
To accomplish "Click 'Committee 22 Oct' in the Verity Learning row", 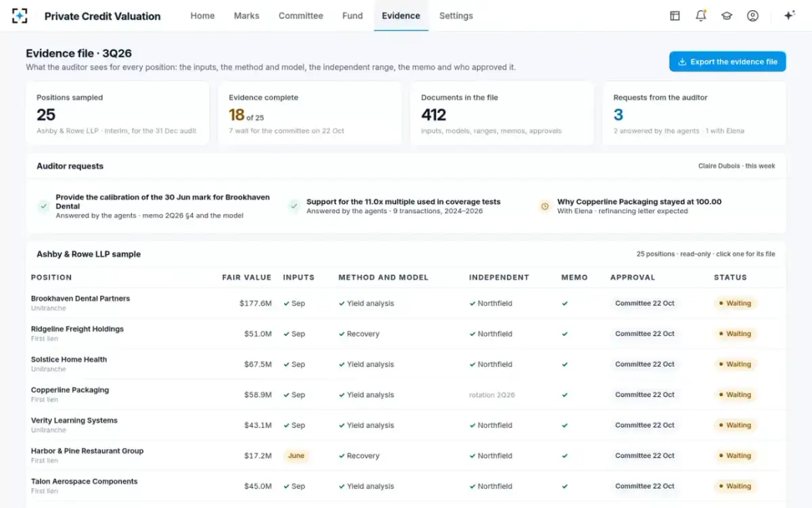I will [645, 425].
